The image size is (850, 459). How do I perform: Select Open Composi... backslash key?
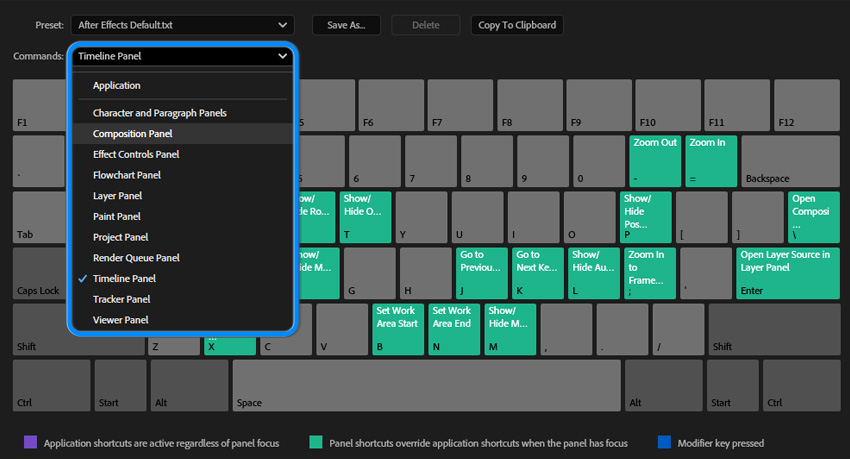tap(814, 217)
